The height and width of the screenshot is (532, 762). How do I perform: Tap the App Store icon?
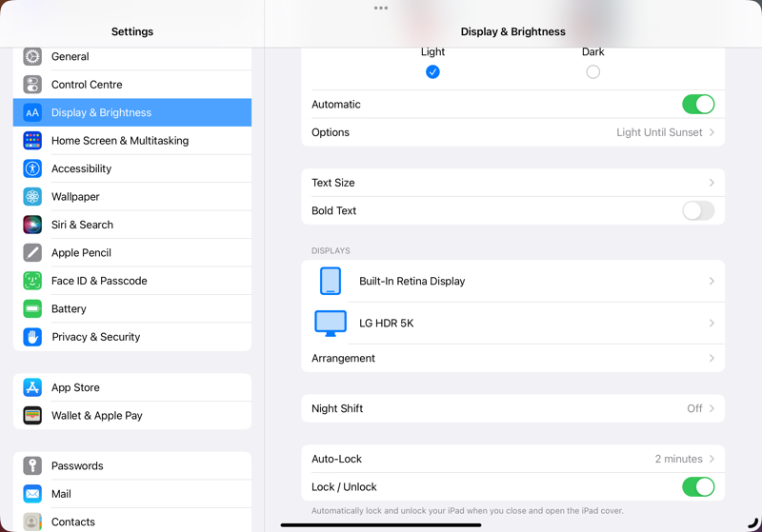click(x=32, y=387)
